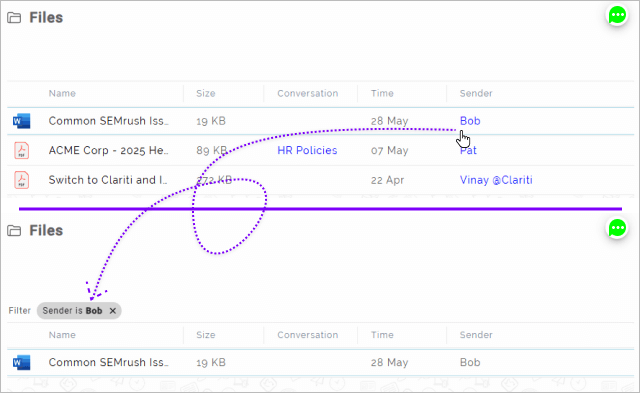Sort upper table by Name column
The width and height of the screenshot is (640, 393).
(62, 93)
